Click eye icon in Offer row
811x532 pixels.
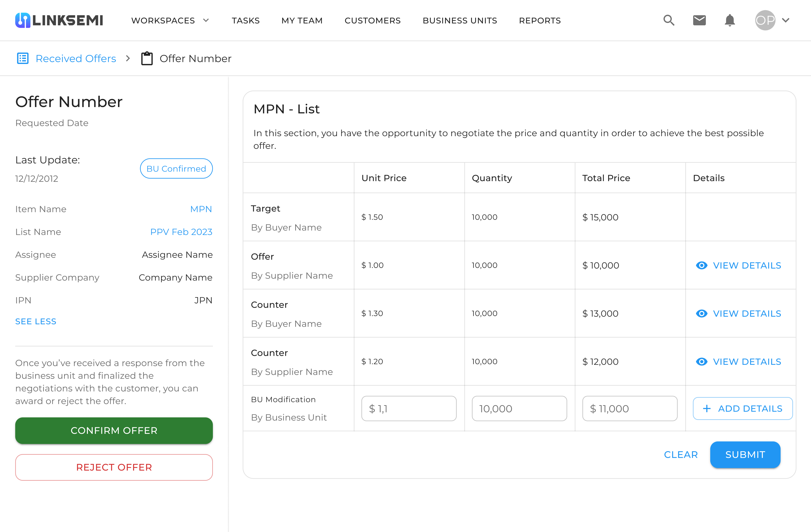(702, 265)
